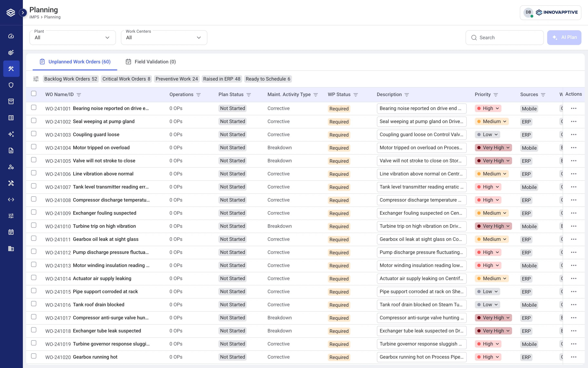The height and width of the screenshot is (368, 588).
Task: Check the WO-241004 row checkbox
Action: tap(34, 147)
